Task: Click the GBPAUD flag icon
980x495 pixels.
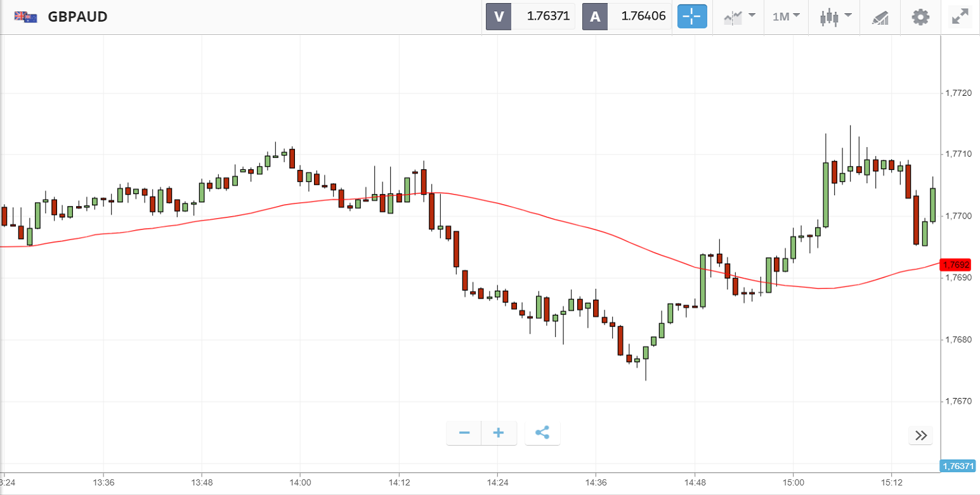Action: click(x=25, y=17)
